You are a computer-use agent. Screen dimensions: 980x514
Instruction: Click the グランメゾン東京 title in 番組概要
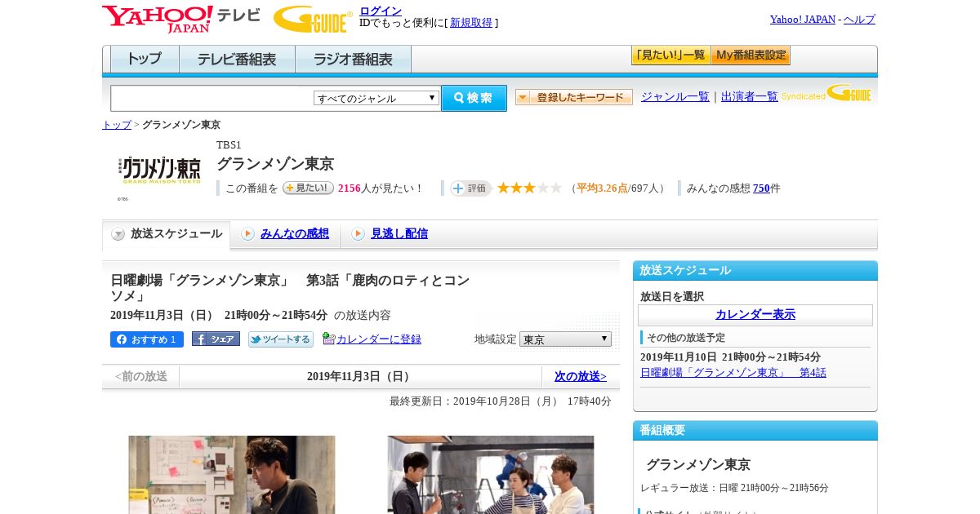click(698, 464)
